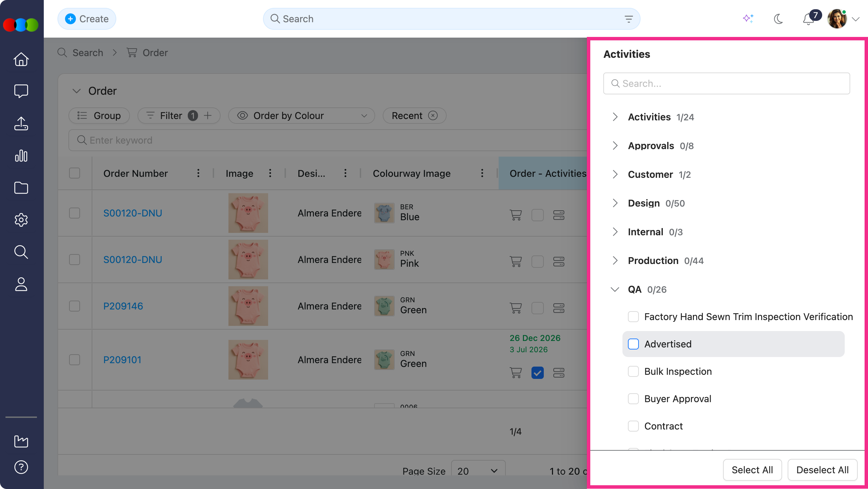Image resolution: width=868 pixels, height=489 pixels.
Task: Click the Order - Activities column header
Action: (543, 173)
